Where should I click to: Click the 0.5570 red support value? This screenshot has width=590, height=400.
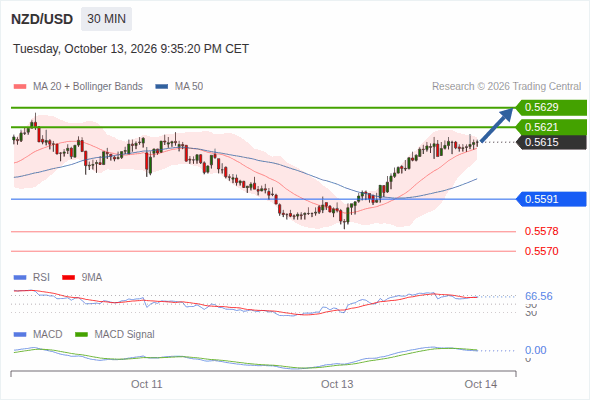pyautogui.click(x=541, y=251)
